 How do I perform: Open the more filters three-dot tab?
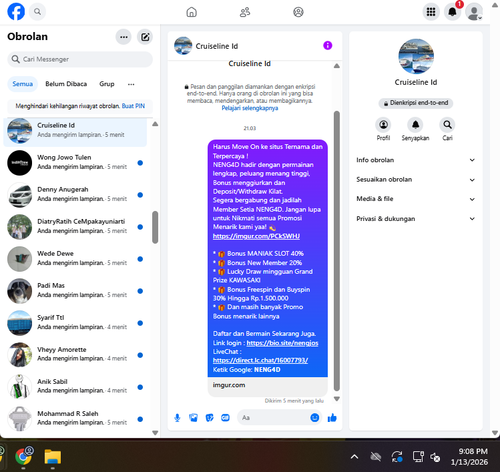(x=131, y=84)
